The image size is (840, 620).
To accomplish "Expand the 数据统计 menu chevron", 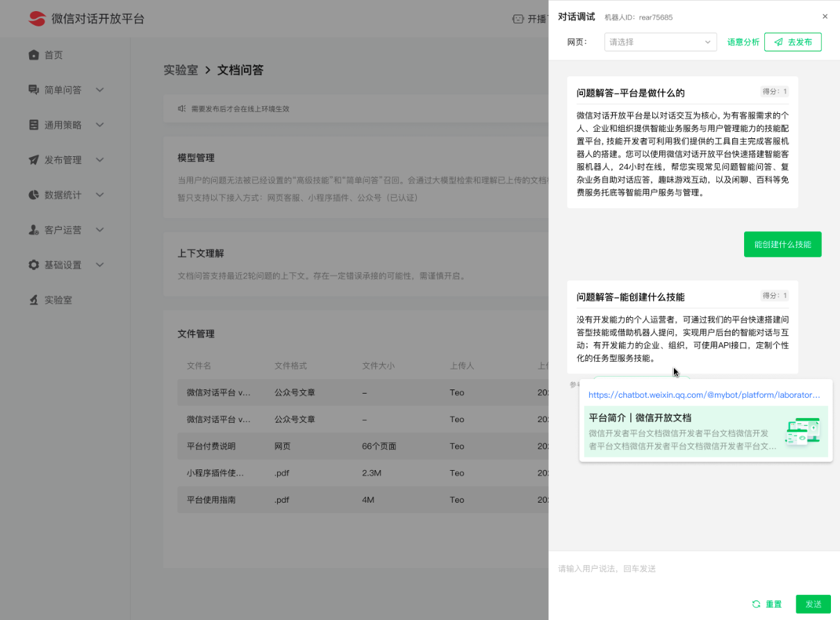I will click(99, 194).
